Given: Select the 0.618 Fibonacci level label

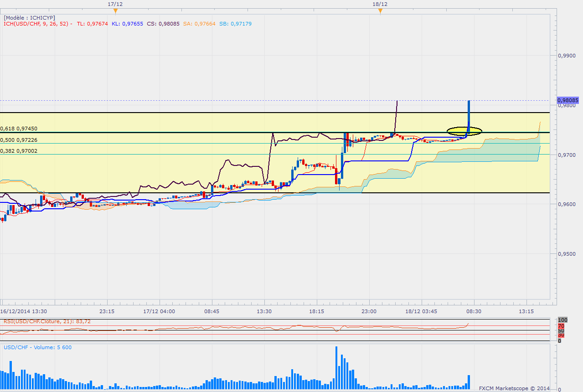Looking at the screenshot, I should [19, 129].
